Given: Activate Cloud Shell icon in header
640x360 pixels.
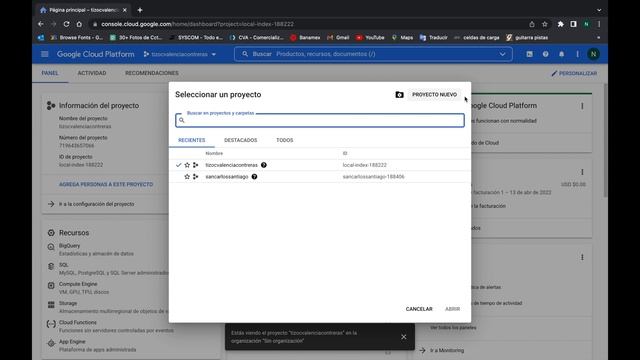Looking at the screenshot, I should 529,54.
